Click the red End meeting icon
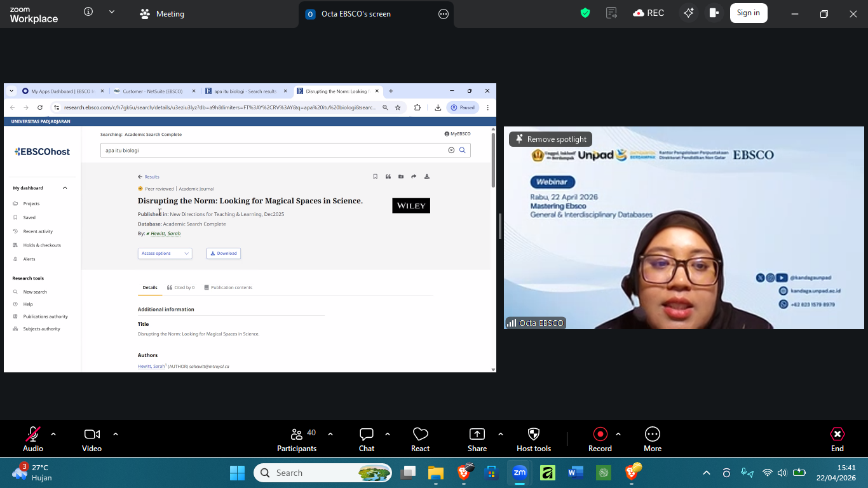 837,434
